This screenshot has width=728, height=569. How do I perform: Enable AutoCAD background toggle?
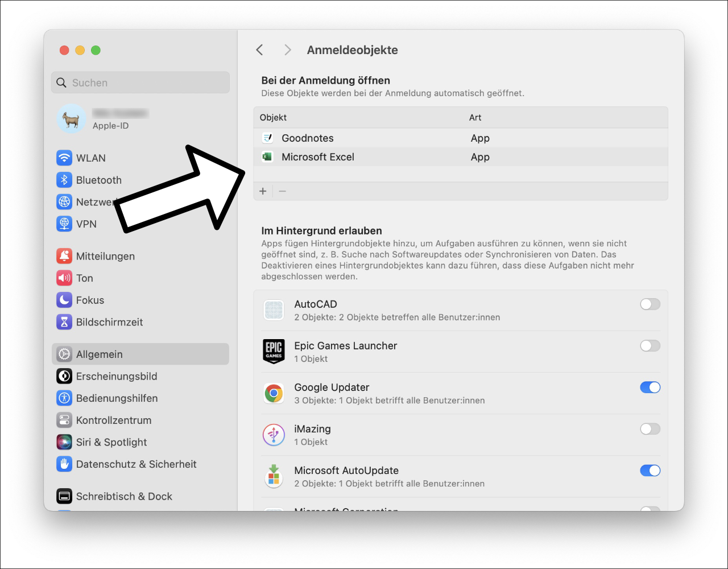click(650, 304)
